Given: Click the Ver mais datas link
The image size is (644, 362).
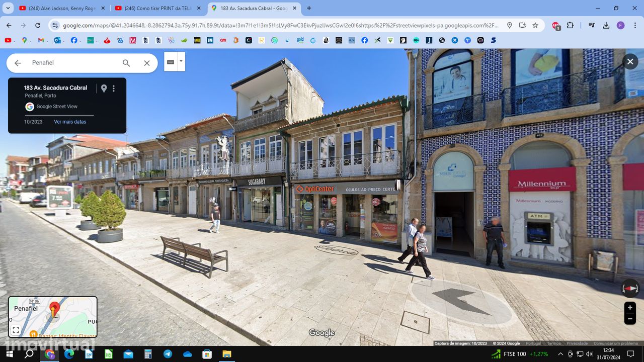Looking at the screenshot, I should [x=70, y=122].
